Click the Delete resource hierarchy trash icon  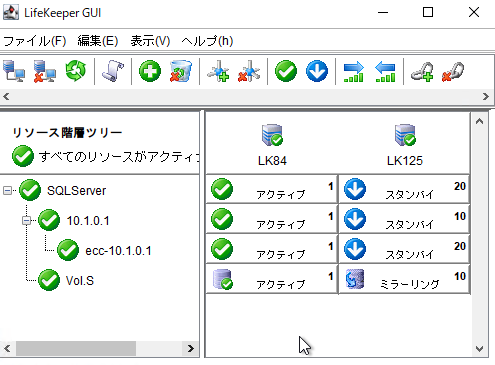181,71
